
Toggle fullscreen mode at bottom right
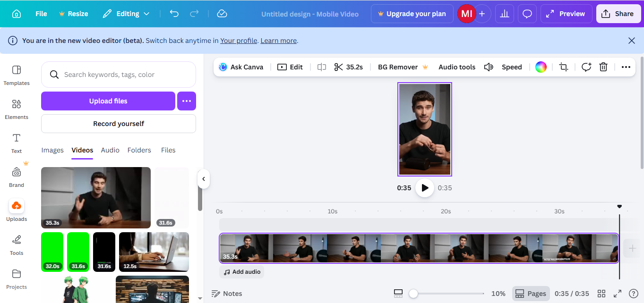(x=617, y=294)
